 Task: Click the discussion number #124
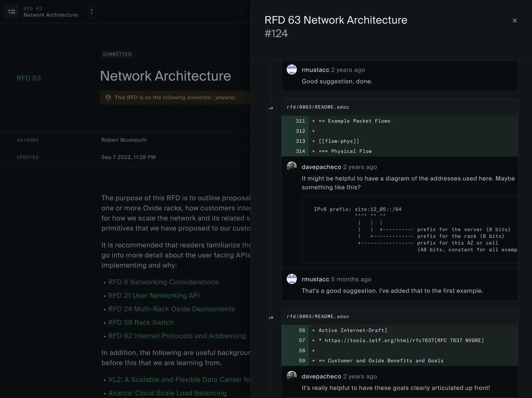click(x=276, y=33)
